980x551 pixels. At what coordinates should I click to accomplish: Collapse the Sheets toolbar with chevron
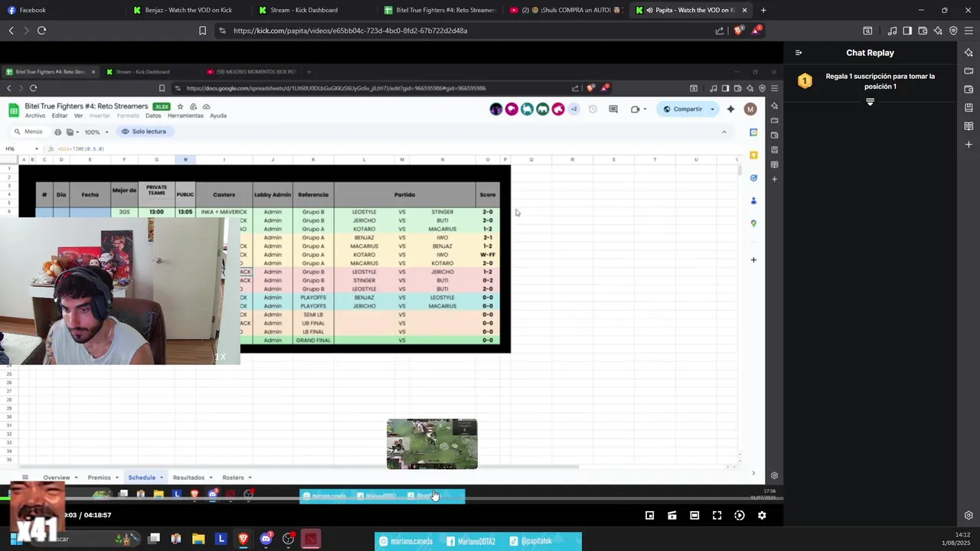[724, 132]
